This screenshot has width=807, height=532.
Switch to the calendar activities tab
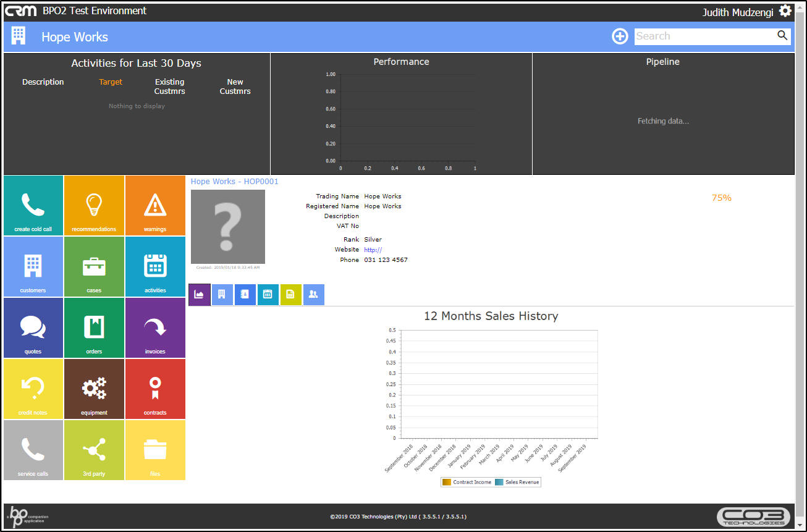tap(268, 295)
